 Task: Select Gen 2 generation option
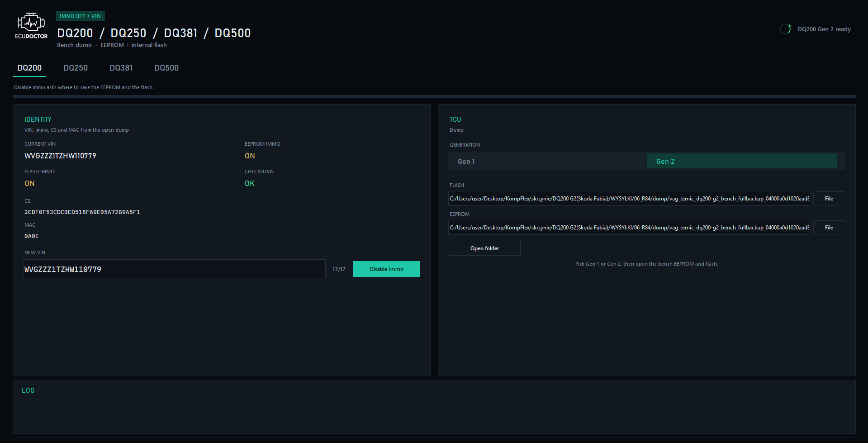click(x=742, y=161)
